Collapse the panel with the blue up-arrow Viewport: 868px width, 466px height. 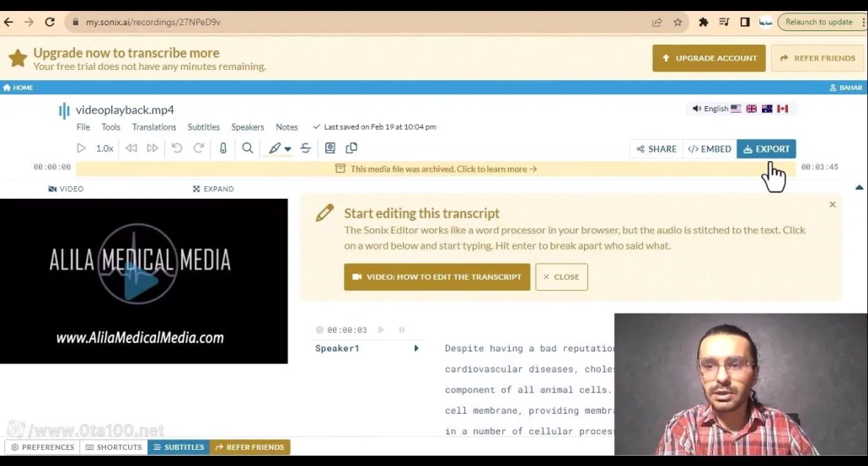point(859,187)
